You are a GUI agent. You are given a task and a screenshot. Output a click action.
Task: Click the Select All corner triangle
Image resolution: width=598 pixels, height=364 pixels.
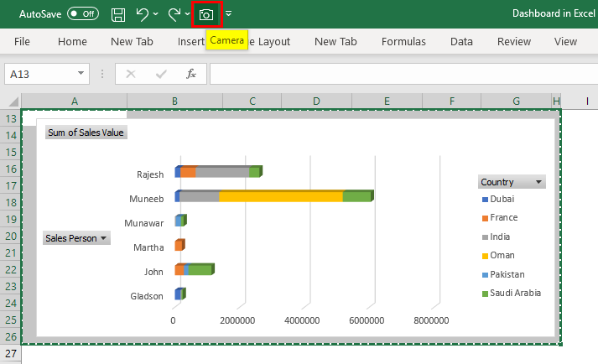(13, 101)
